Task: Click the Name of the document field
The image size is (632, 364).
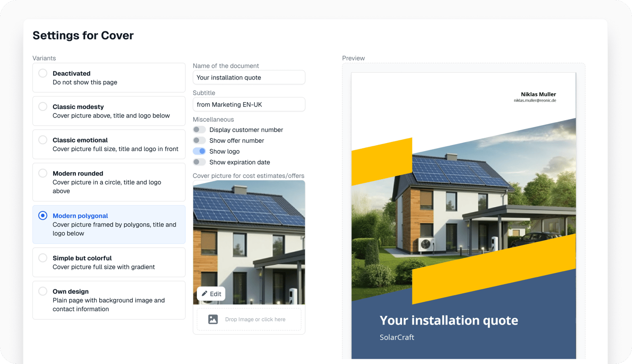Action: (249, 78)
